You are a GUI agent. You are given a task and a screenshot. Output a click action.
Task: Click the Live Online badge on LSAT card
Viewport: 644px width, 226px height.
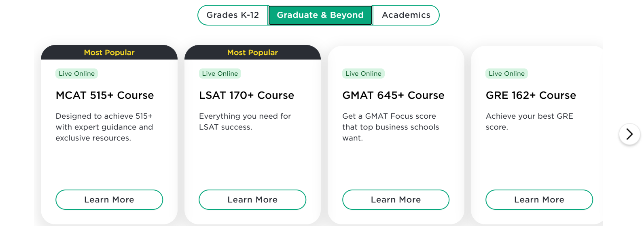[x=220, y=74]
